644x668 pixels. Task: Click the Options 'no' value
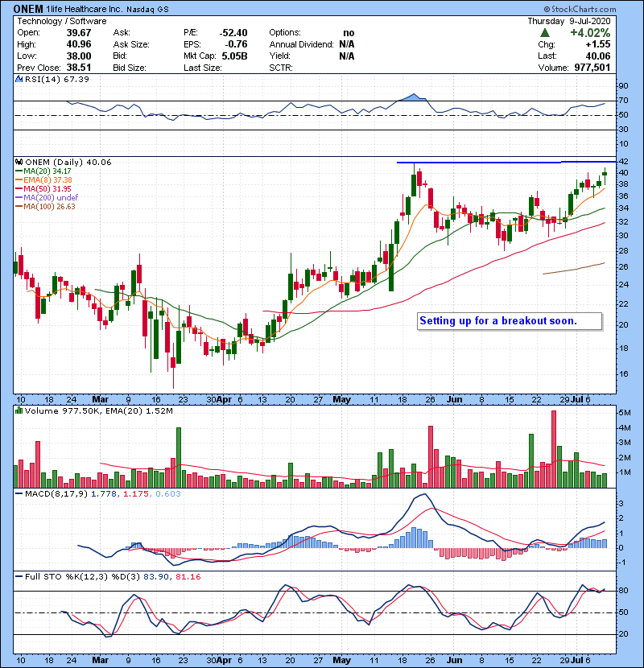(x=349, y=33)
